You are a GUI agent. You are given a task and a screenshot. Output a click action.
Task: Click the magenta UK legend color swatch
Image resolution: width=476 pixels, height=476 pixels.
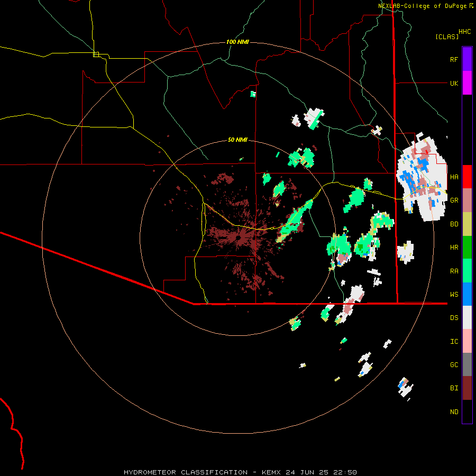(x=467, y=83)
